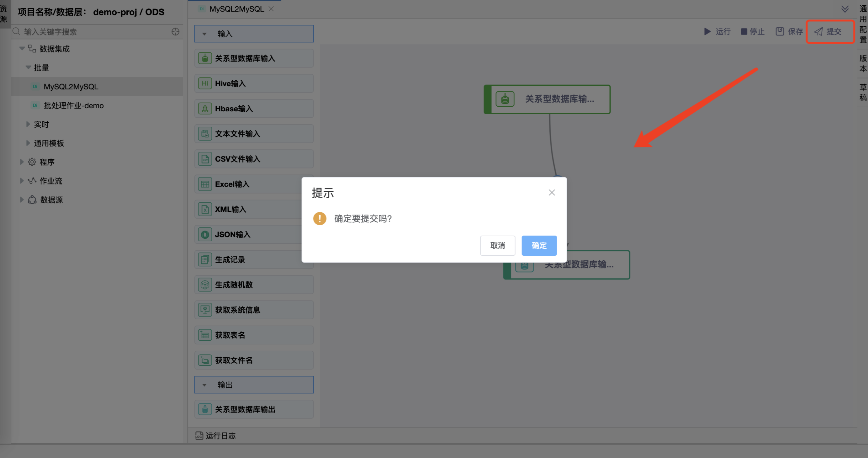Select the CSV文件输入 component icon
868x458 pixels.
[x=205, y=159]
